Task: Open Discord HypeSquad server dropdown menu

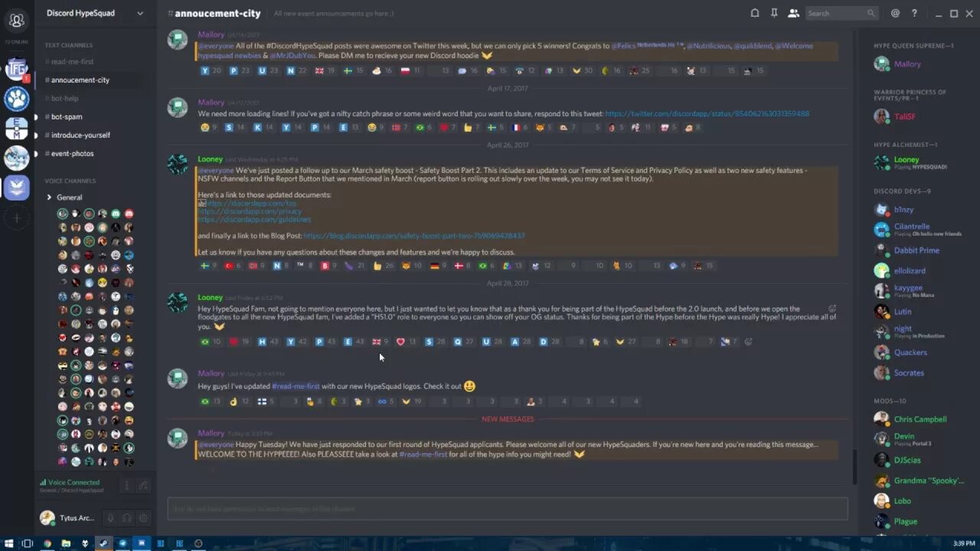Action: tap(95, 13)
